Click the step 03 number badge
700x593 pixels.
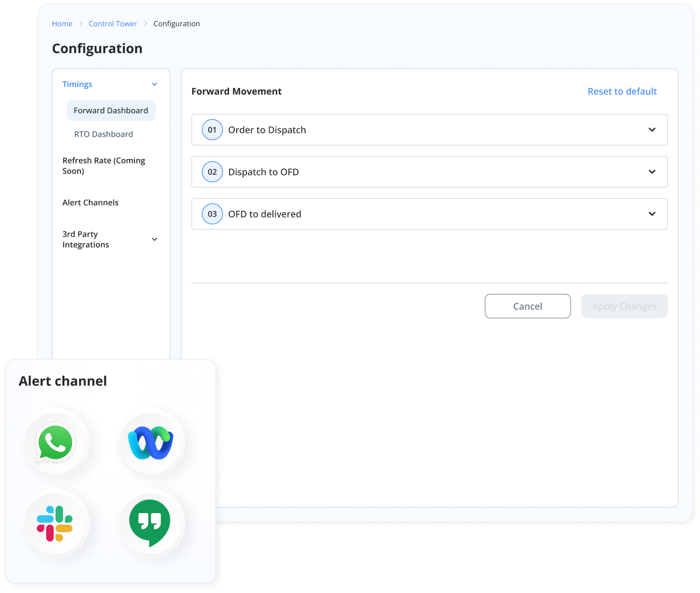coord(212,214)
